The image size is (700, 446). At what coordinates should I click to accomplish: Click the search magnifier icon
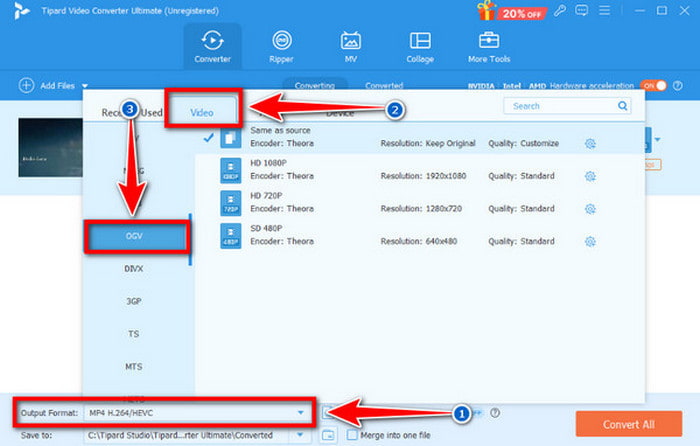click(x=622, y=106)
